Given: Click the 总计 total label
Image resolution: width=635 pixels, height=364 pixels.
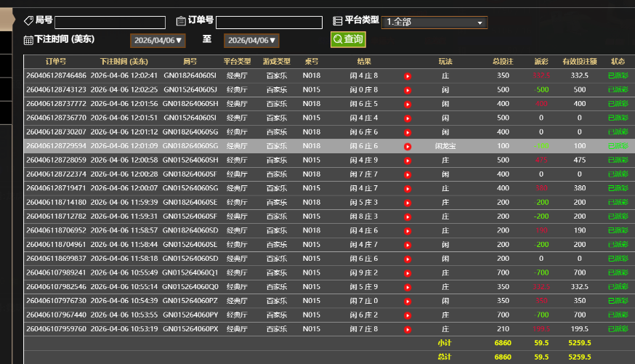Looking at the screenshot, I should [x=445, y=357].
